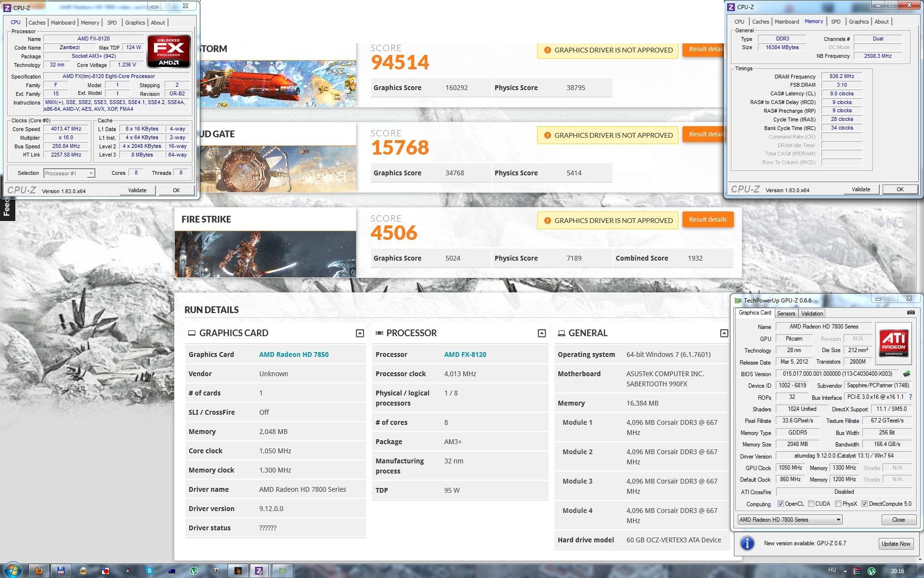Image resolution: width=924 pixels, height=578 pixels.
Task: Show hidden tray icons arrow
Action: click(846, 571)
